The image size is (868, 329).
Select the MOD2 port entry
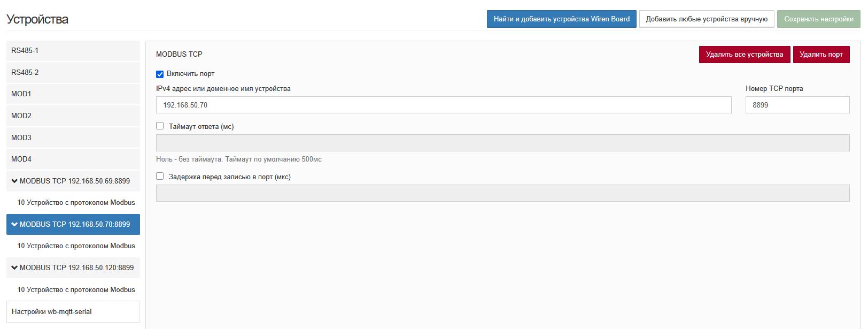click(73, 116)
